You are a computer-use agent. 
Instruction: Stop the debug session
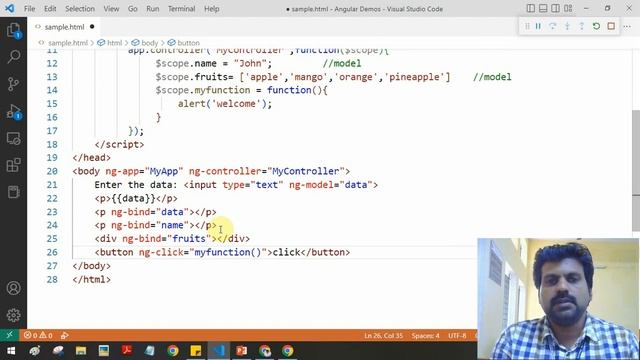(x=611, y=26)
